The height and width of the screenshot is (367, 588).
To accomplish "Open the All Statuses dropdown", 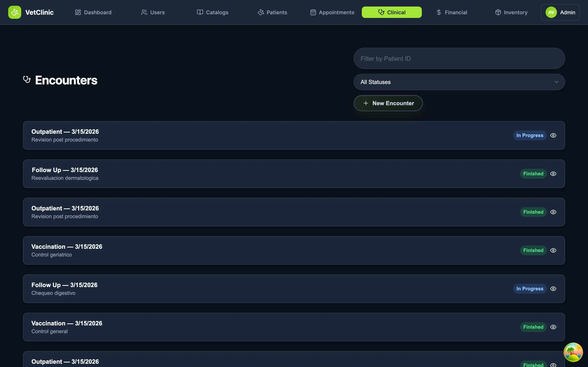I will (x=459, y=82).
